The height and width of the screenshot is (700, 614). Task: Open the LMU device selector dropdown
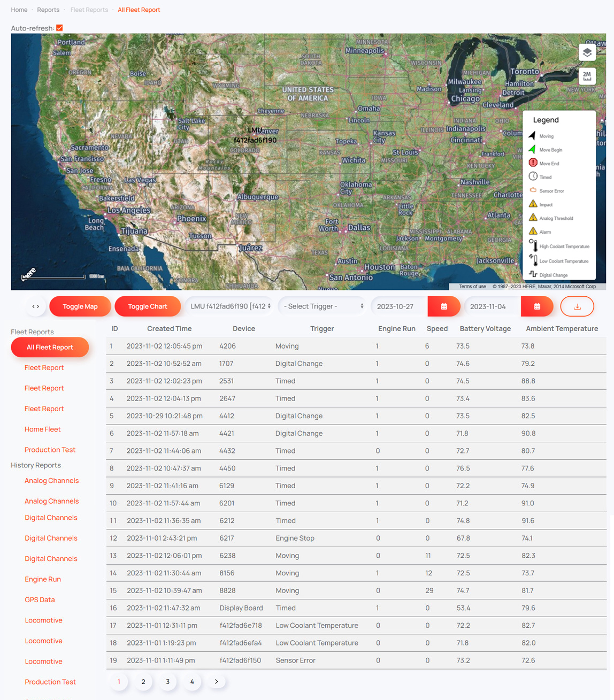pos(230,306)
